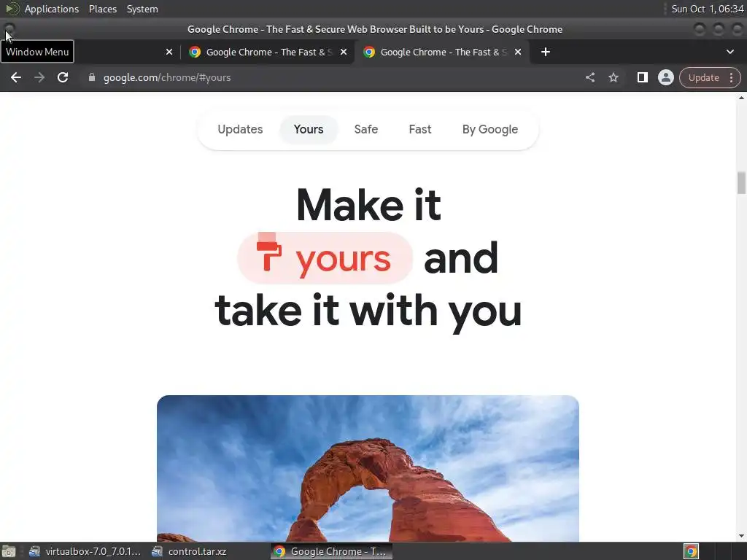
Task: Jump to the Updates section
Action: pyautogui.click(x=240, y=130)
